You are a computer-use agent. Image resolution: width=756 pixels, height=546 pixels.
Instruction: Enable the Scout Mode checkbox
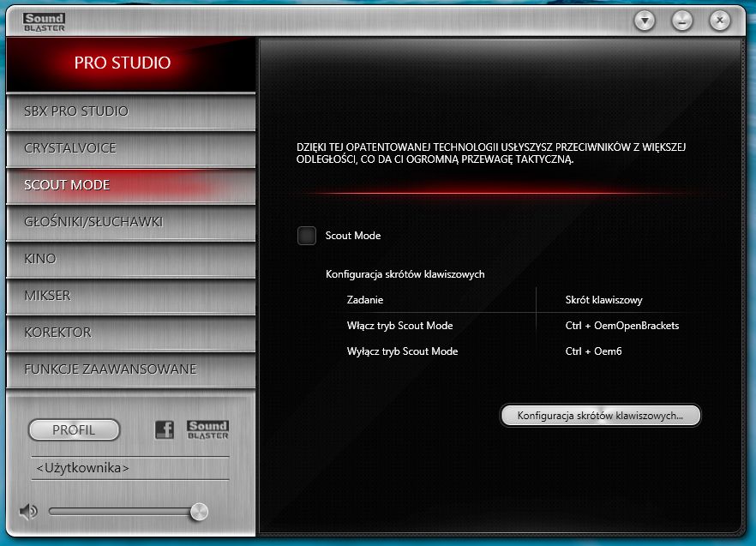click(x=307, y=236)
